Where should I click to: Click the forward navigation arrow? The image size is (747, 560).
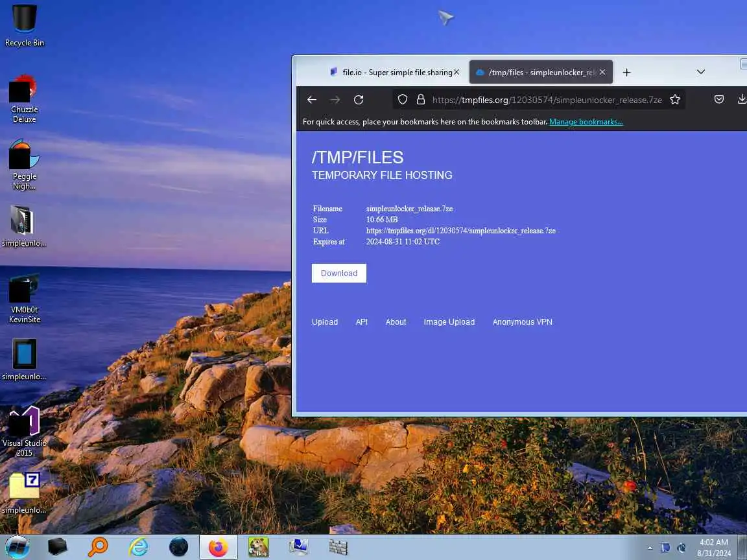coord(335,100)
